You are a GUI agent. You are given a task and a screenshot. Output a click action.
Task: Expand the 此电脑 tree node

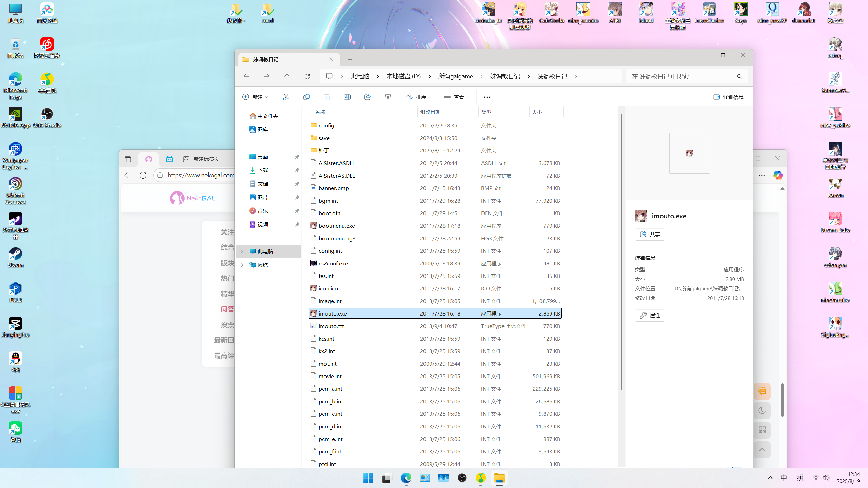[x=242, y=251]
